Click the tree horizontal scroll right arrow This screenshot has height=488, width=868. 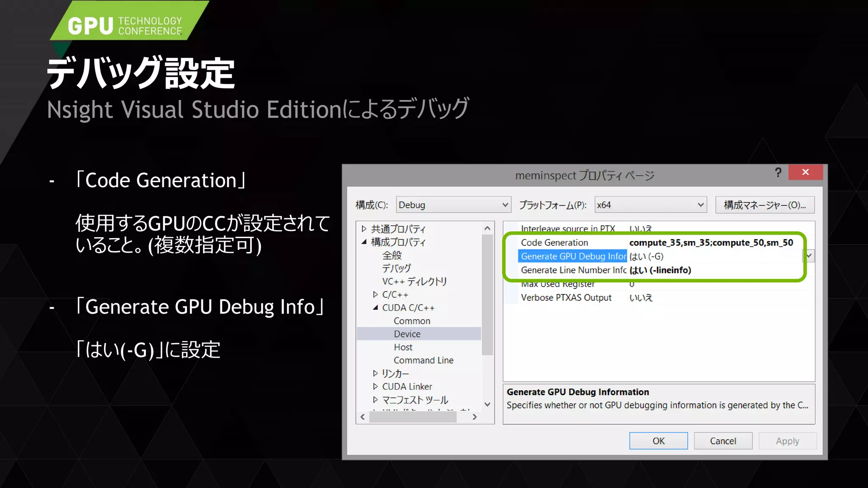475,417
